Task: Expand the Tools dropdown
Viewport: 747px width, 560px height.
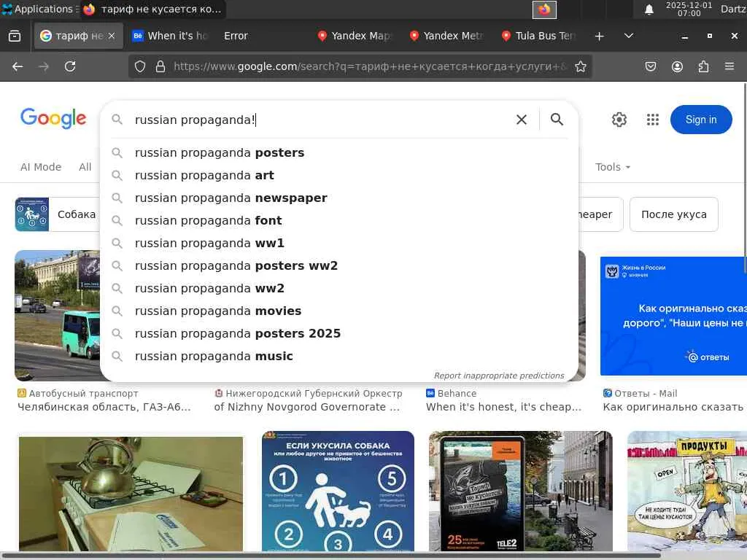Action: 613,167
